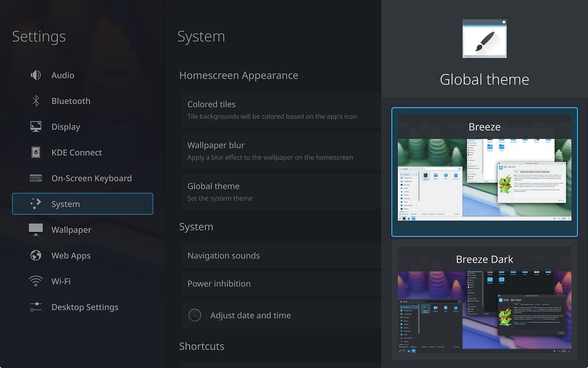Screen dimensions: 588x368
Task: Open Desktop Settings label
Action: pos(85,307)
